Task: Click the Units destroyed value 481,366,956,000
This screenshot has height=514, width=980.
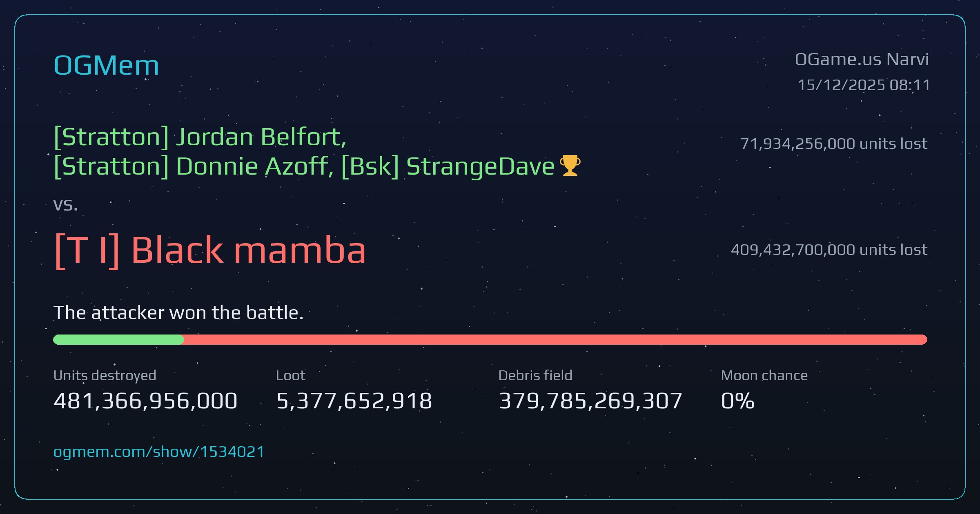Action: 145,401
